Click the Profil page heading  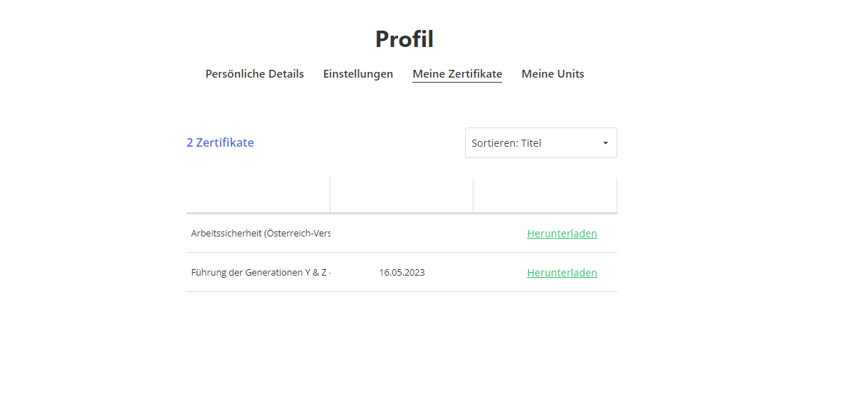(x=404, y=39)
